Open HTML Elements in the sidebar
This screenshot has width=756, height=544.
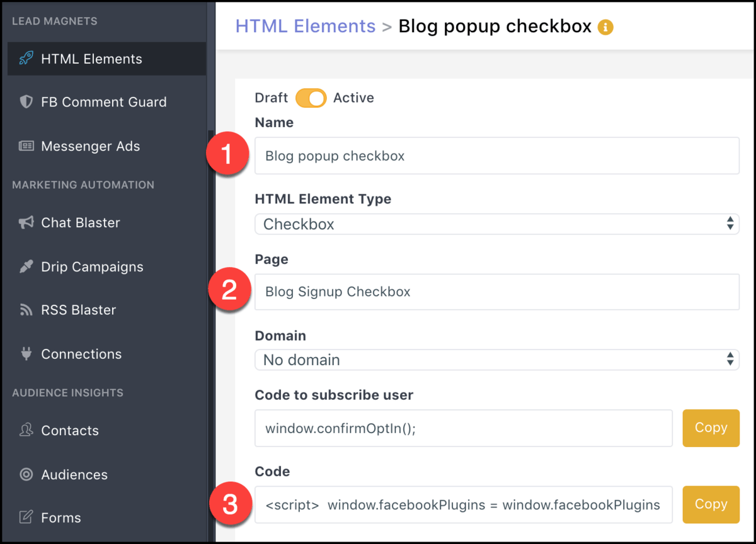click(x=106, y=59)
